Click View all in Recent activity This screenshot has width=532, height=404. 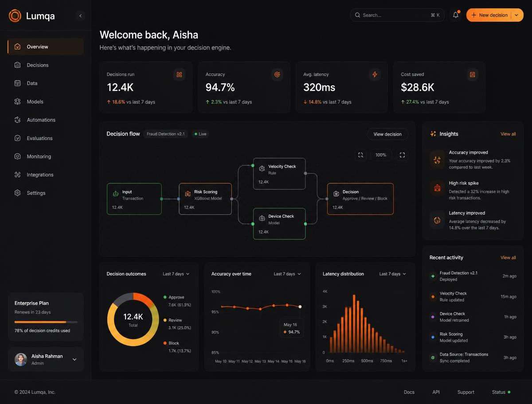pyautogui.click(x=508, y=257)
